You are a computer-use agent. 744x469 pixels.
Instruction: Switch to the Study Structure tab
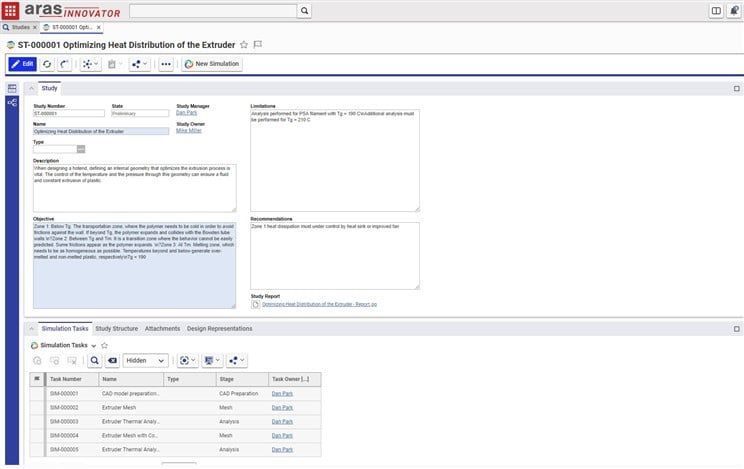tap(117, 328)
